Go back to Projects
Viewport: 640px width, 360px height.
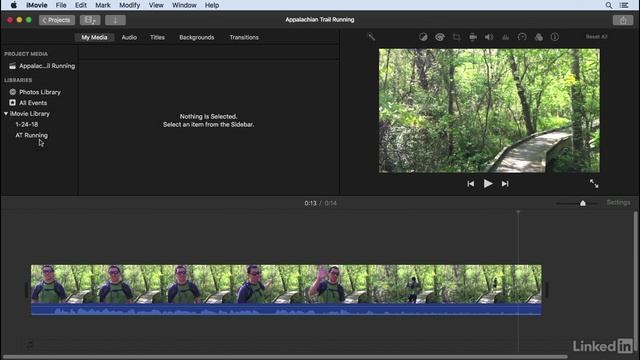(57, 20)
